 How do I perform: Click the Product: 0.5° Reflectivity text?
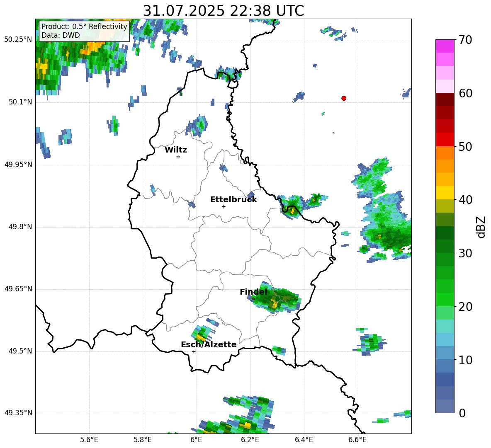(x=84, y=26)
